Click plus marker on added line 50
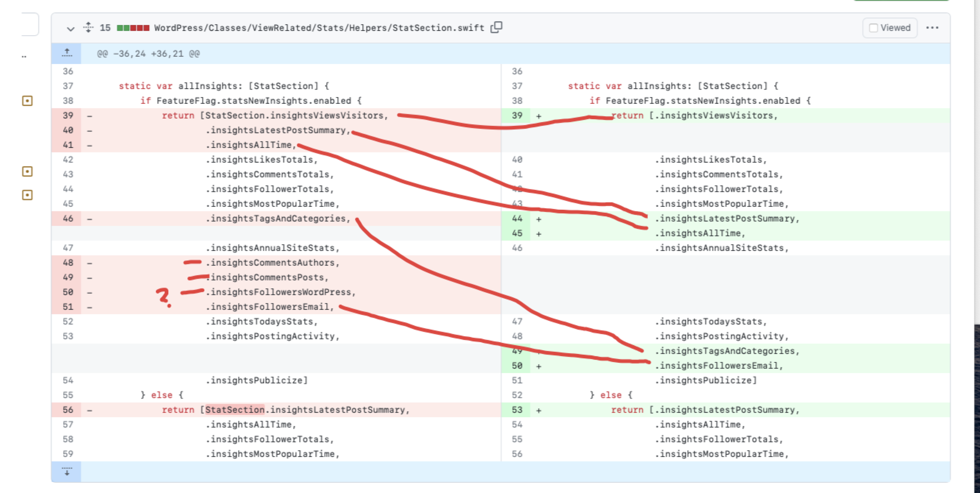Screen dimensions: 980x493 click(539, 366)
